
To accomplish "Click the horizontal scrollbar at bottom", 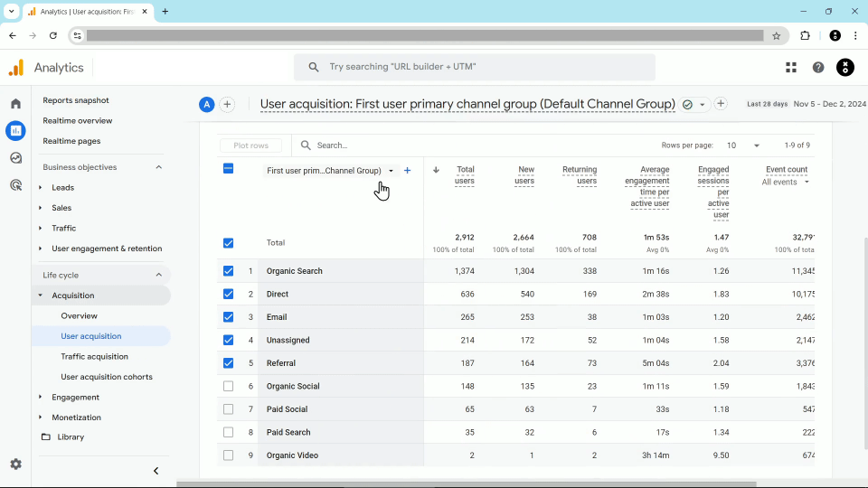I will pos(467,484).
